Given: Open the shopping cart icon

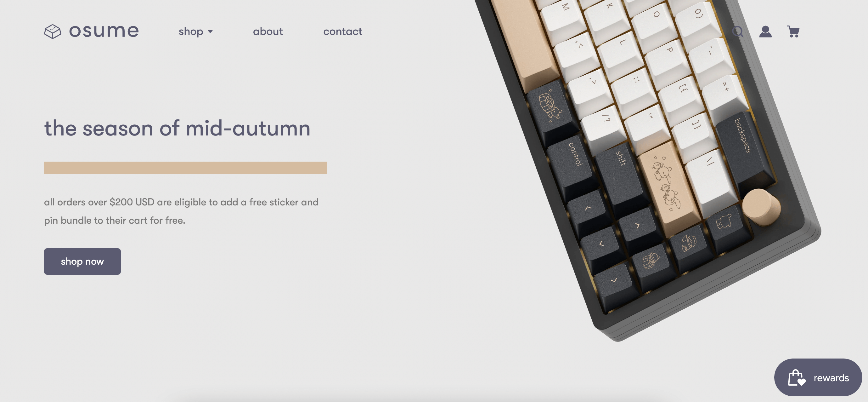Looking at the screenshot, I should pyautogui.click(x=793, y=31).
